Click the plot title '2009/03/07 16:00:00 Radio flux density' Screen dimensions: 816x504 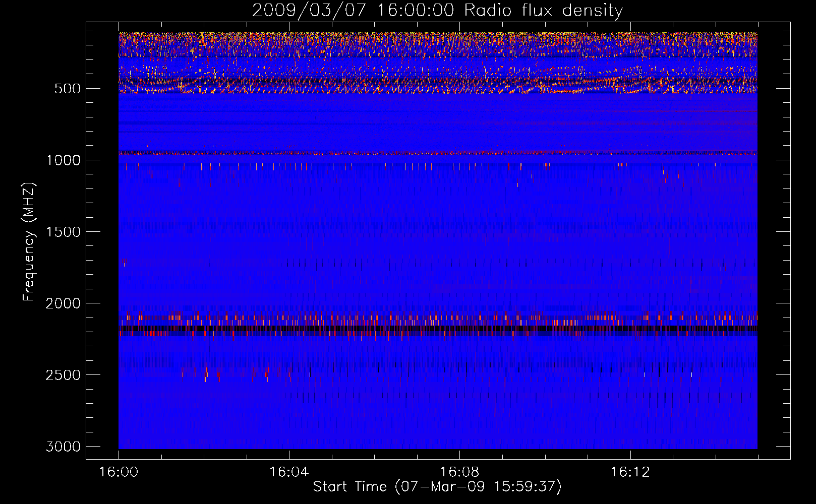[437, 11]
